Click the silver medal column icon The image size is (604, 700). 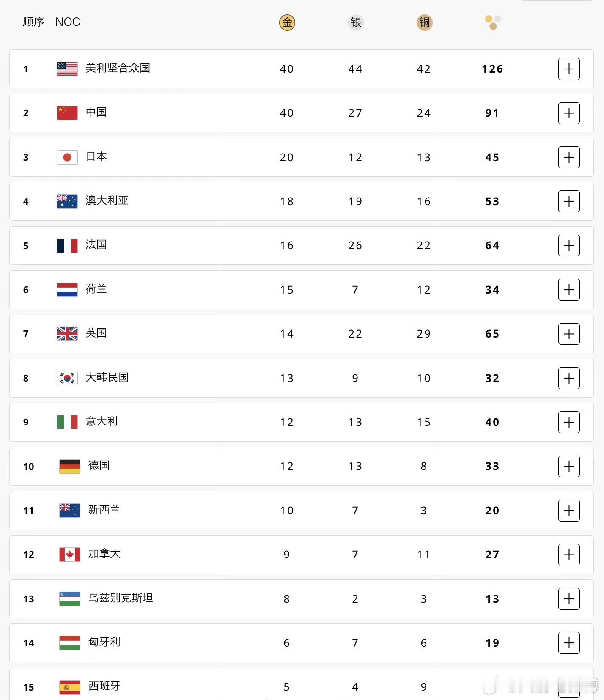(x=356, y=22)
